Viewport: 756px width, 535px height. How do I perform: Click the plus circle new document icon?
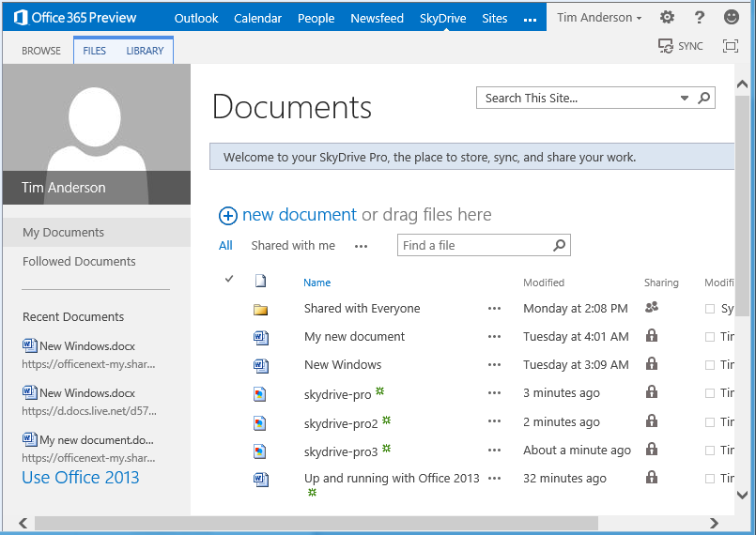[227, 216]
